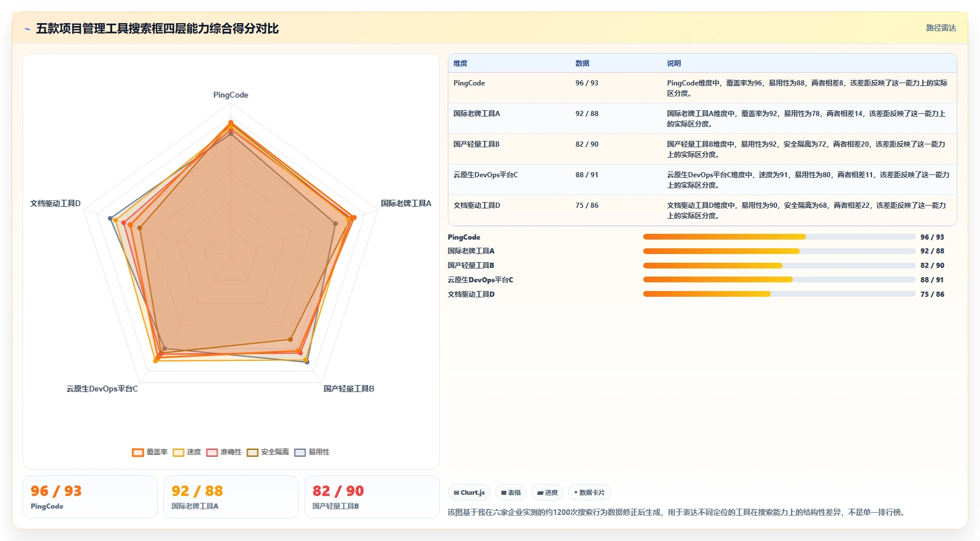Click the 92 / 88 cell in the table

tap(587, 114)
